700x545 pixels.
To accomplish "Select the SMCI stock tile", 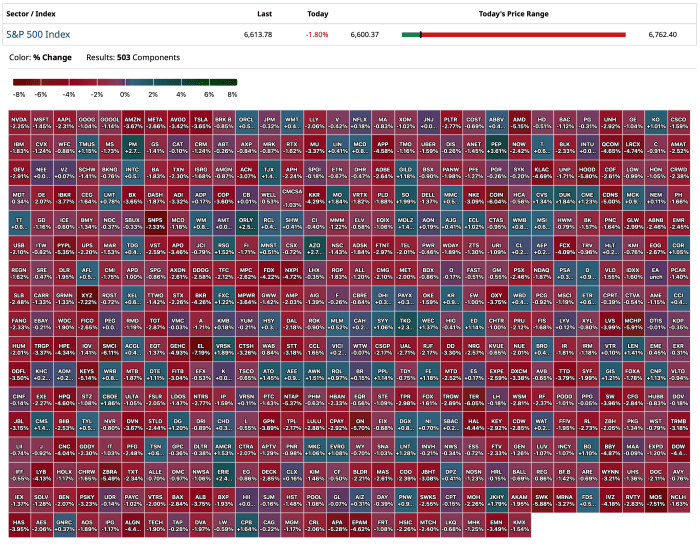I will point(111,348).
